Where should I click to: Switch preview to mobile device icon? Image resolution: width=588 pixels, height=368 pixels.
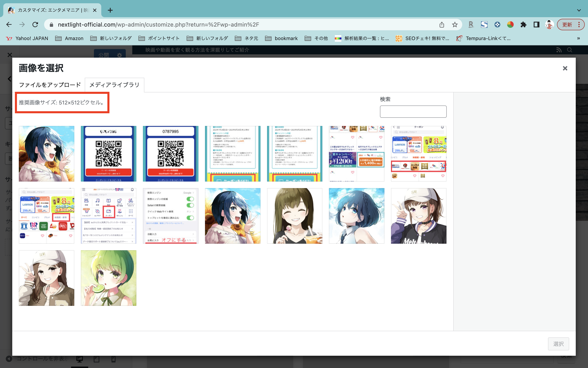tap(114, 359)
